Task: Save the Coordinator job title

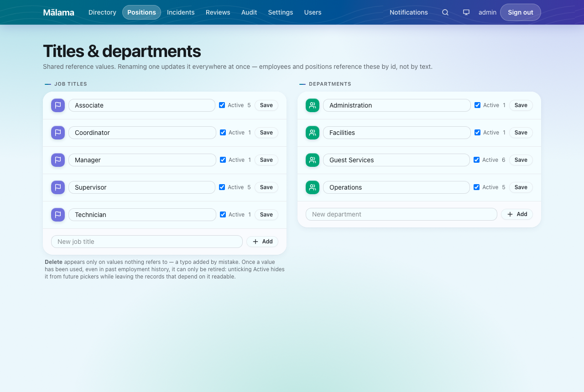Action: (x=266, y=133)
